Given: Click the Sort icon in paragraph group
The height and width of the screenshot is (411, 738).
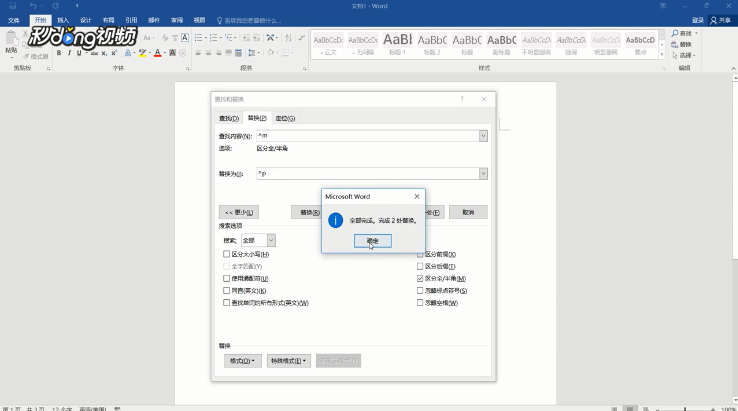Looking at the screenshot, I should coord(289,38).
